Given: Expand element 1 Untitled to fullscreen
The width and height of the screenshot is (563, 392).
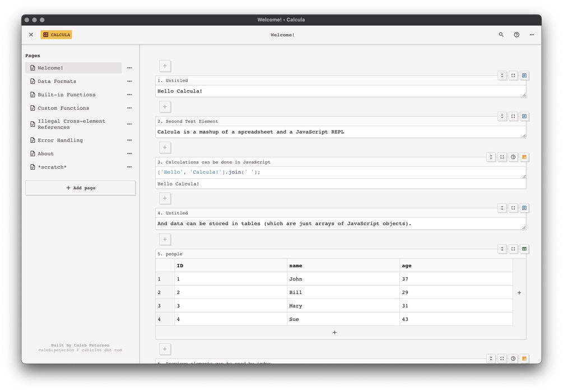Looking at the screenshot, I should click(x=513, y=76).
